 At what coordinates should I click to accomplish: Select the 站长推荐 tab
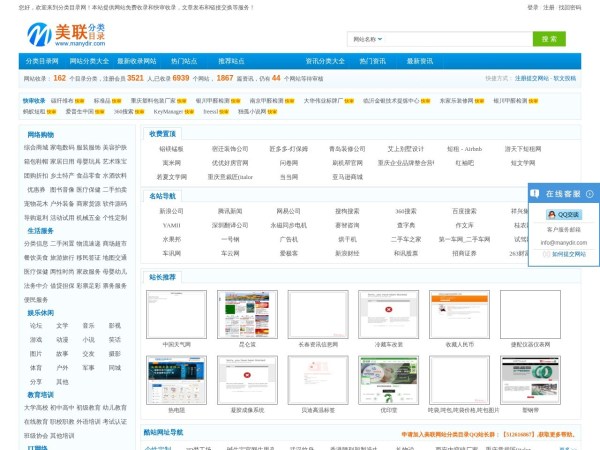(162, 277)
